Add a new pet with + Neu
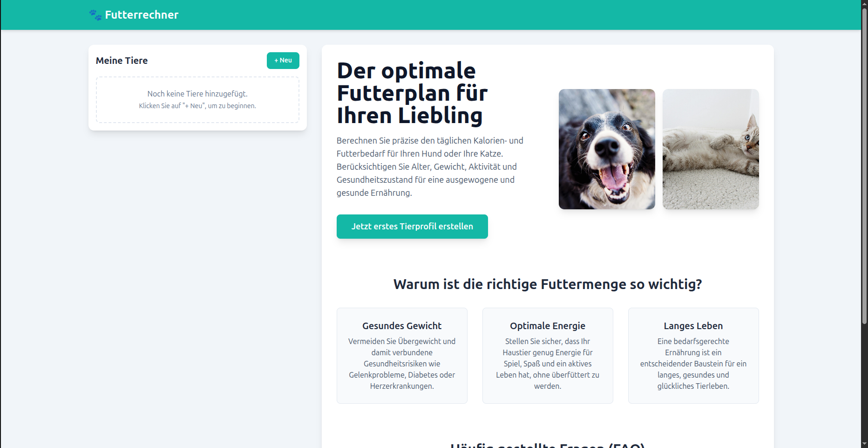868x448 pixels. point(283,61)
